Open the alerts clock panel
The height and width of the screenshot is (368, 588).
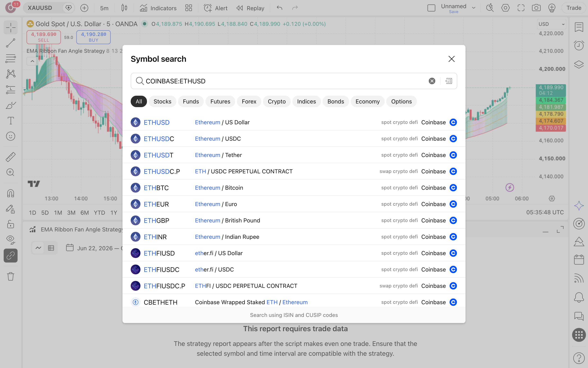[579, 45]
